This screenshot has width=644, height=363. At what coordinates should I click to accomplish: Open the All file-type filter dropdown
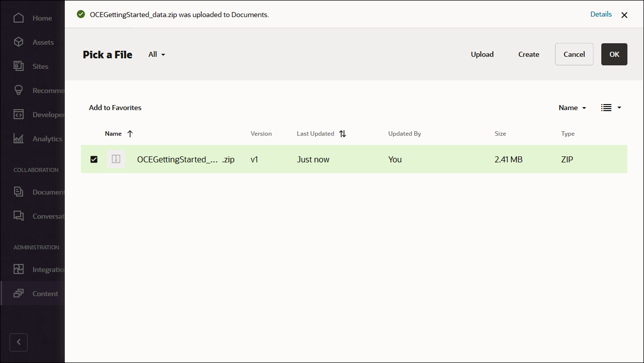pos(156,54)
